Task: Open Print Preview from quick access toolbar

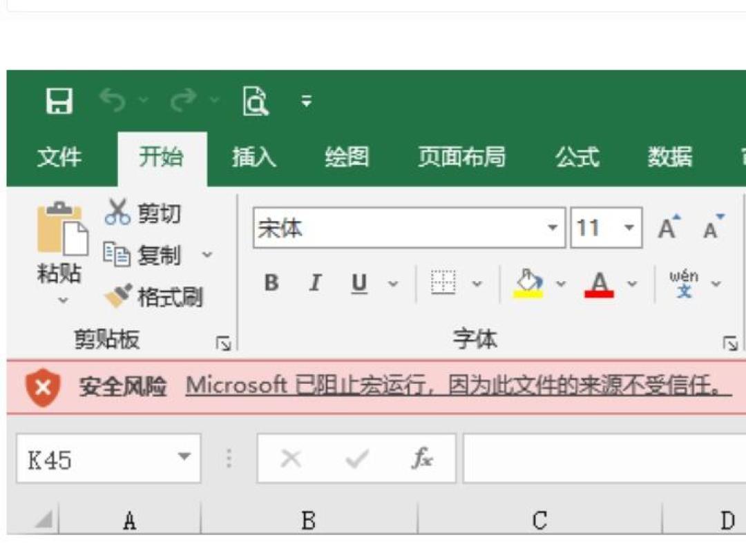Action: point(256,101)
